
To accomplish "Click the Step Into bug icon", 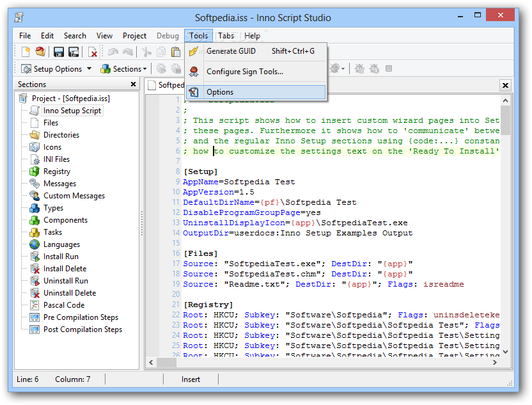I will pyautogui.click(x=359, y=69).
